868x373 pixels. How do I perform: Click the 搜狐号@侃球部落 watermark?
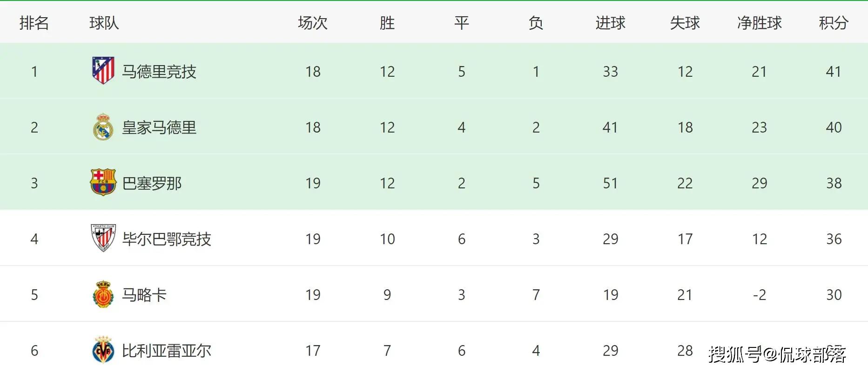point(777,354)
